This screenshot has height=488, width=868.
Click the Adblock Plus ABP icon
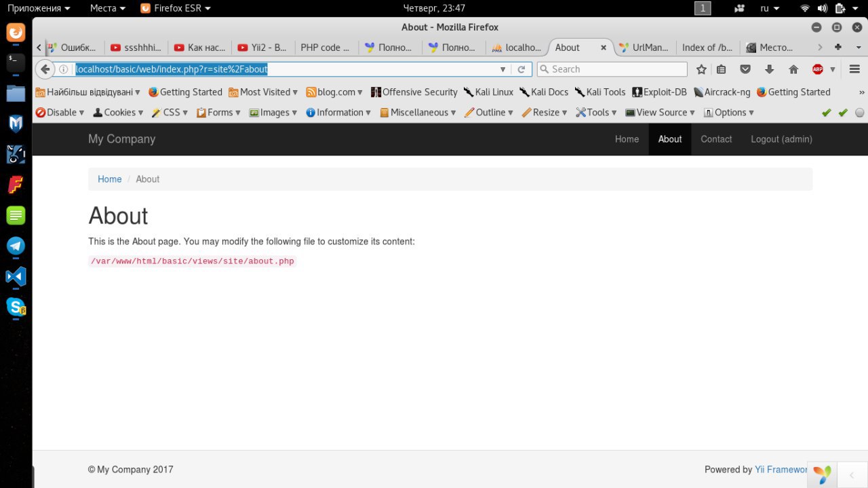click(818, 69)
